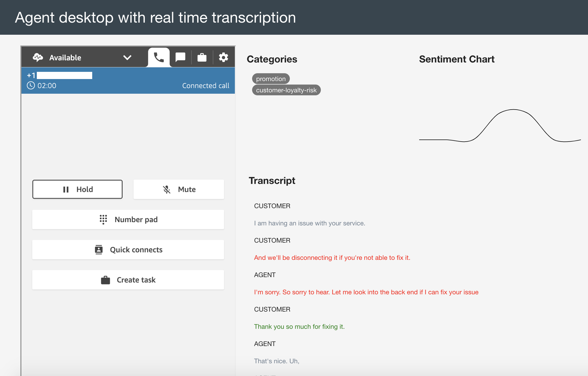Viewport: 588px width, 376px height.
Task: Click the agent status cloud icon
Action: (38, 57)
